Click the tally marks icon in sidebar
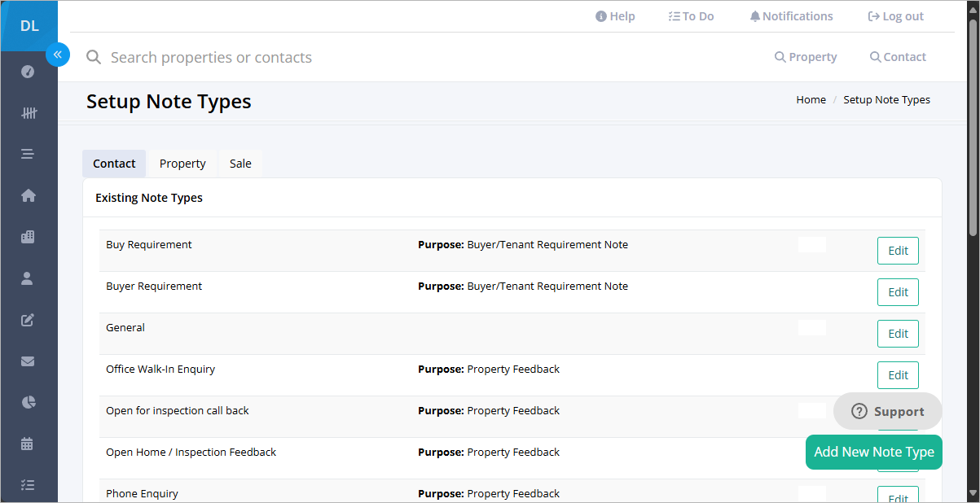Image resolution: width=980 pixels, height=503 pixels. (28, 113)
